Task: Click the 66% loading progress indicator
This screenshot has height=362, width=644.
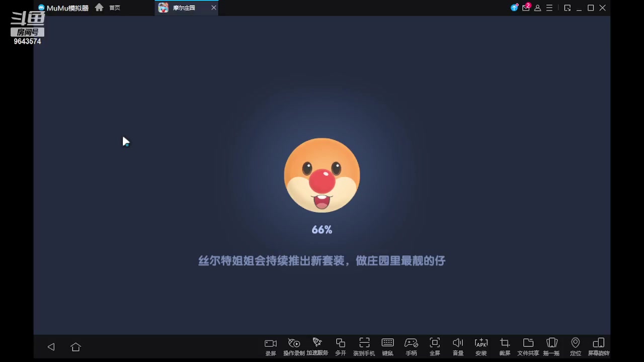Action: 322,230
